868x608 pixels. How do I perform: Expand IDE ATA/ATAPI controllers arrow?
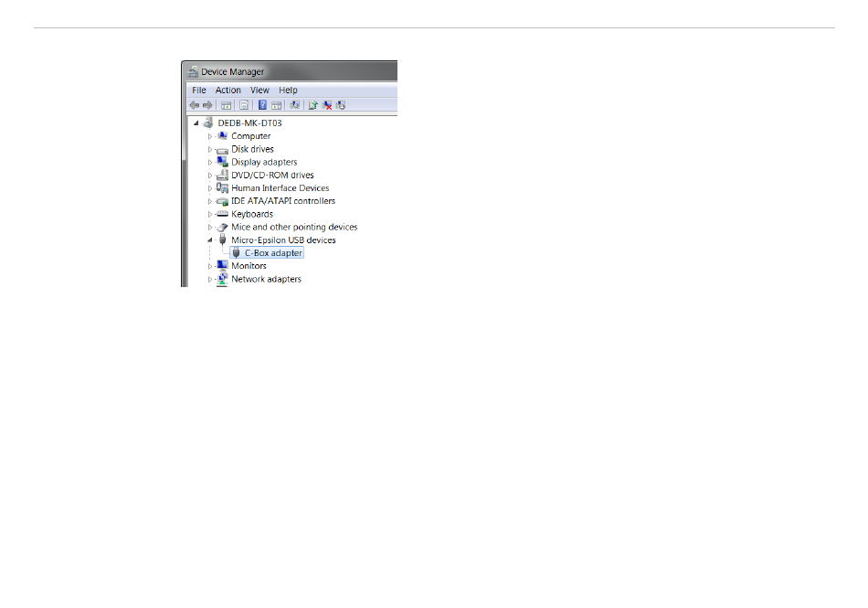click(210, 201)
